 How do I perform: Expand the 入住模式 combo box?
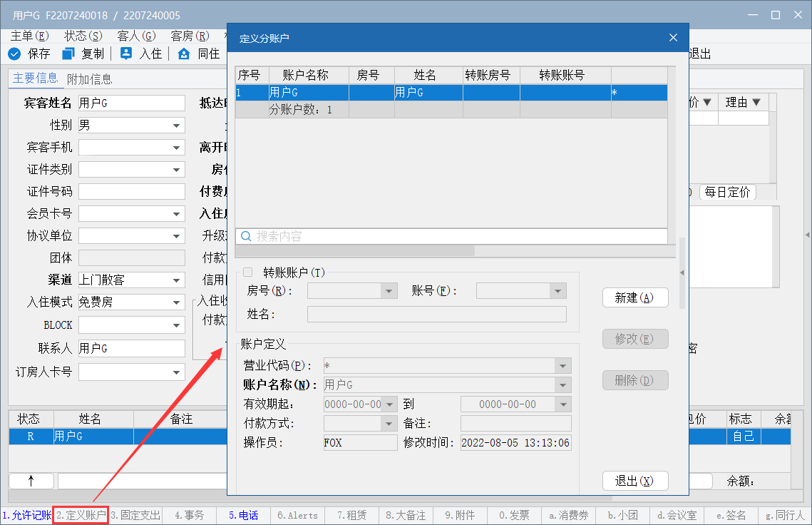coord(176,302)
